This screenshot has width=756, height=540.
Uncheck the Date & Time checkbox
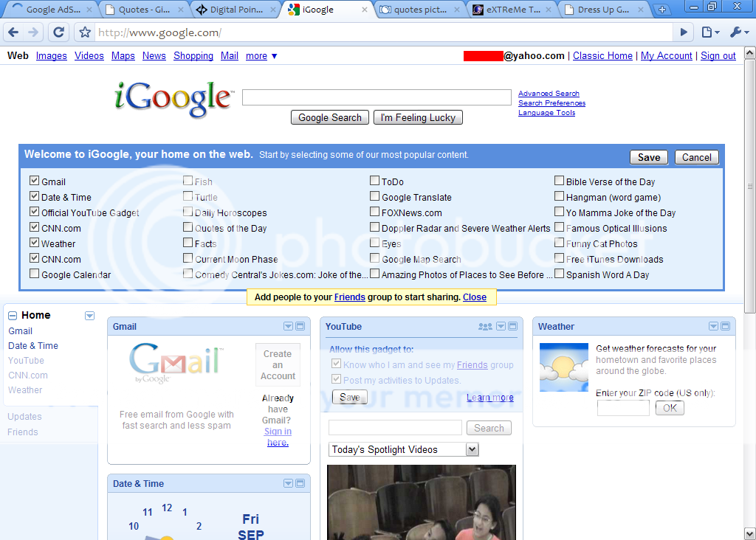34,196
